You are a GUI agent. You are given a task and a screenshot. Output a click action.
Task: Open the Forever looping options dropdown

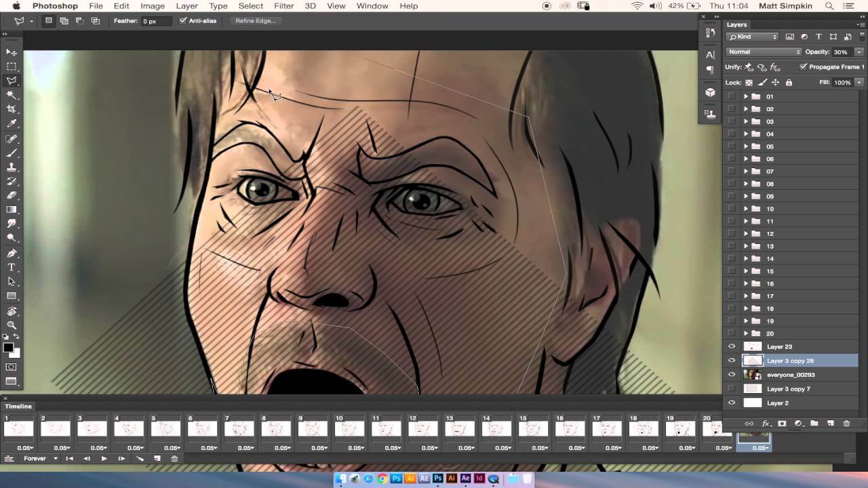click(39, 459)
